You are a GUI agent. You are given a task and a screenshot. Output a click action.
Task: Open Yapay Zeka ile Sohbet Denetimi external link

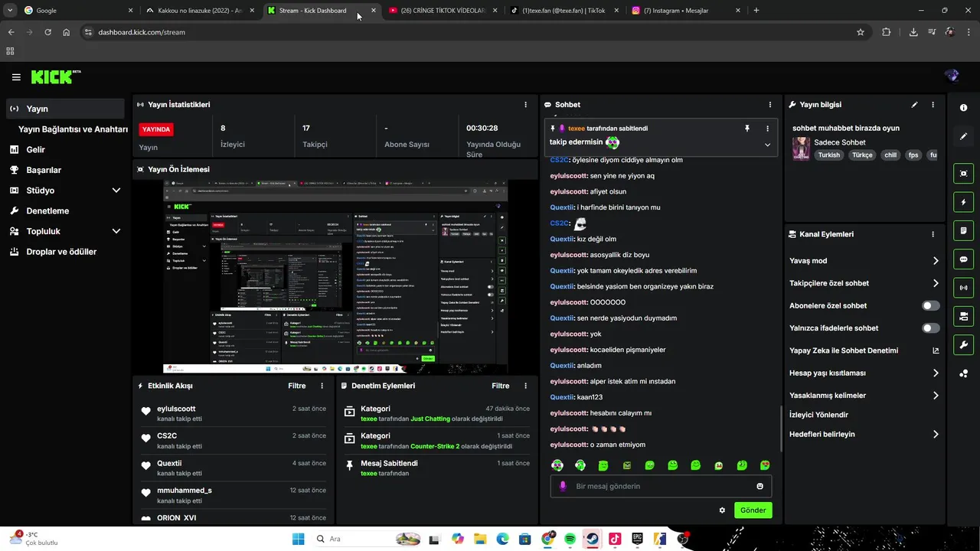tap(936, 350)
